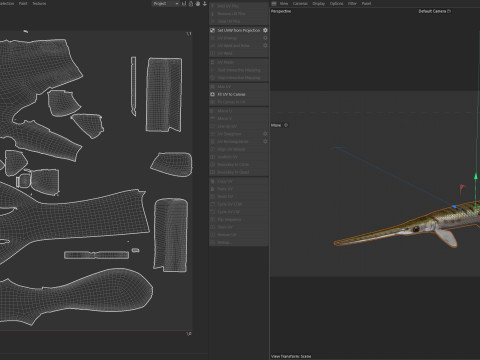
Task: Open the Display menu
Action: pyautogui.click(x=319, y=3)
